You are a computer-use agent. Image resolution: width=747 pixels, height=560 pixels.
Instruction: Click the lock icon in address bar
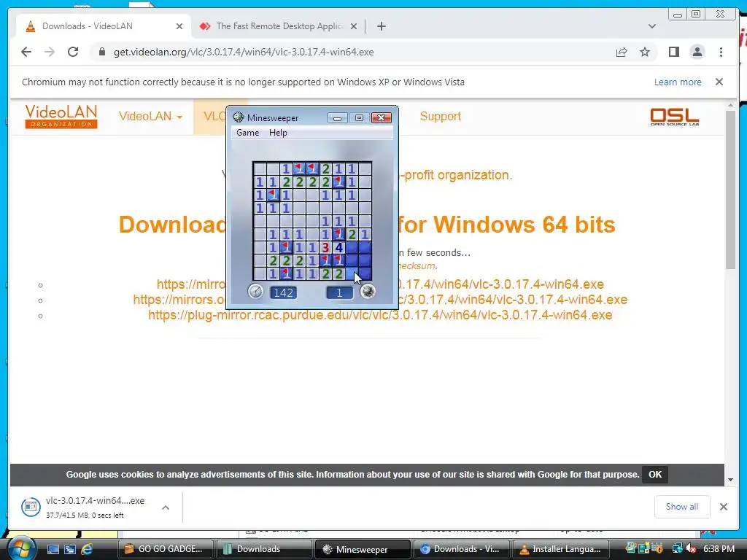pyautogui.click(x=101, y=52)
